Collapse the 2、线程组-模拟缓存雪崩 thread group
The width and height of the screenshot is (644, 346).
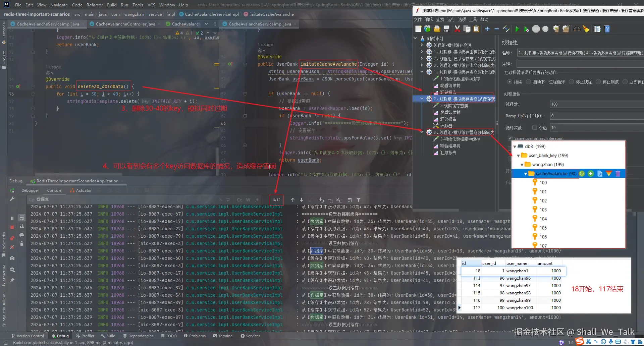tap(422, 98)
